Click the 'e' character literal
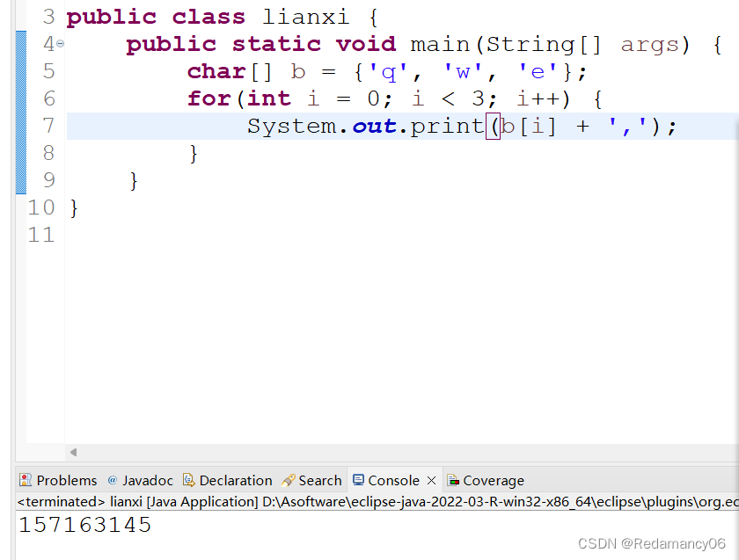739x560 pixels. point(538,71)
